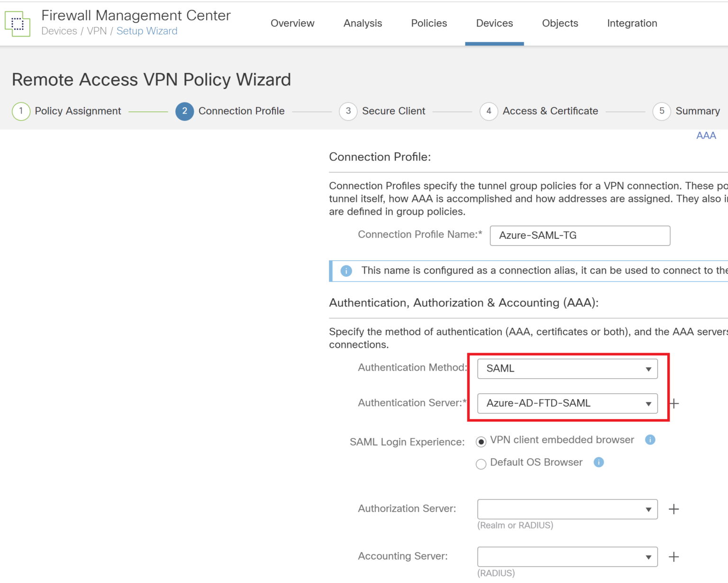
Task: Select the Default OS Browser option
Action: tap(481, 465)
